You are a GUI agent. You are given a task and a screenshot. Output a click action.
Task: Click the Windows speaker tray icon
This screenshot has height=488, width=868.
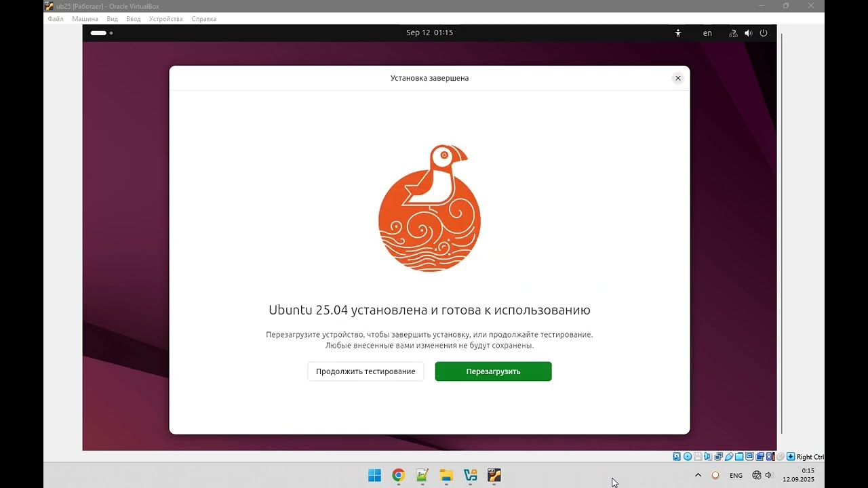pos(769,475)
